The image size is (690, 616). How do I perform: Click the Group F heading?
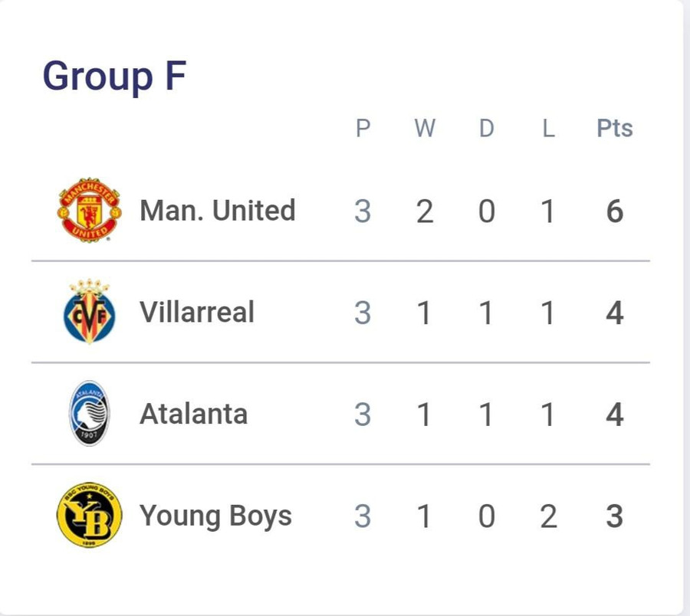click(114, 77)
